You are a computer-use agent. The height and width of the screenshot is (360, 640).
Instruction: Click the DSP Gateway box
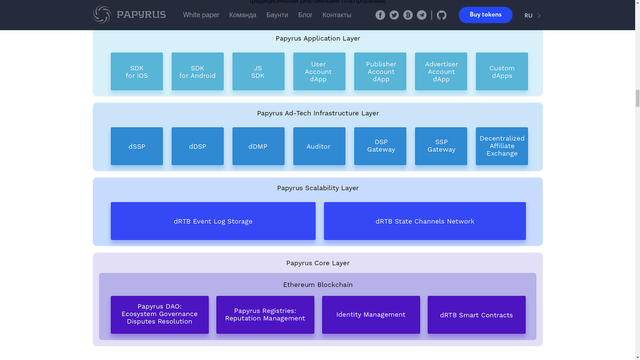[380, 146]
